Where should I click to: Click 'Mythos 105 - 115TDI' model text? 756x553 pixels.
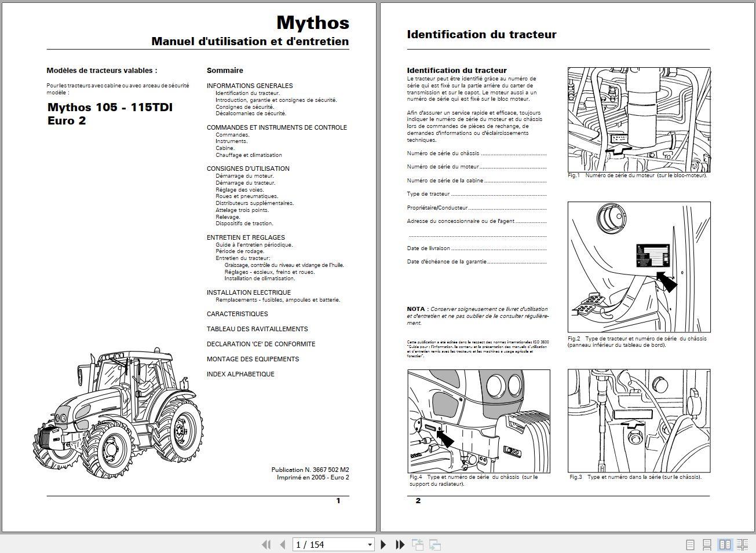pyautogui.click(x=110, y=107)
